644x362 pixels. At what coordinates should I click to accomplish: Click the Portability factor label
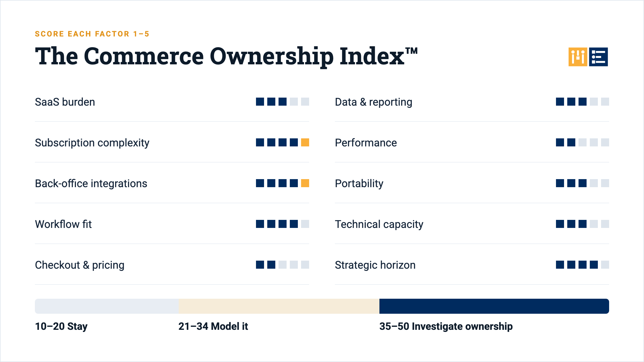(x=359, y=184)
